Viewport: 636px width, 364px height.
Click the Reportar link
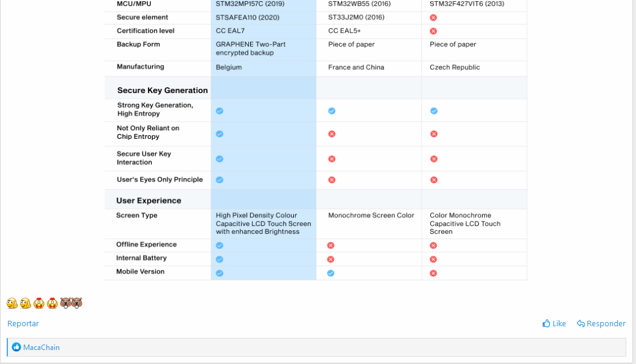click(x=23, y=323)
